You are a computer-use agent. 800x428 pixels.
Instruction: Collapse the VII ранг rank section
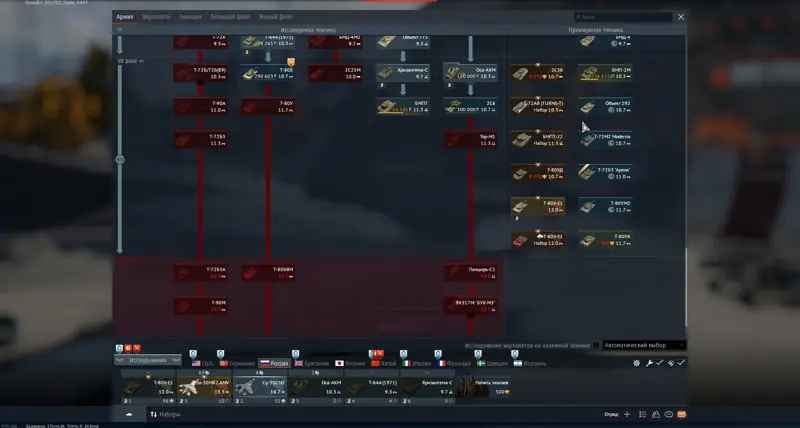click(130, 61)
